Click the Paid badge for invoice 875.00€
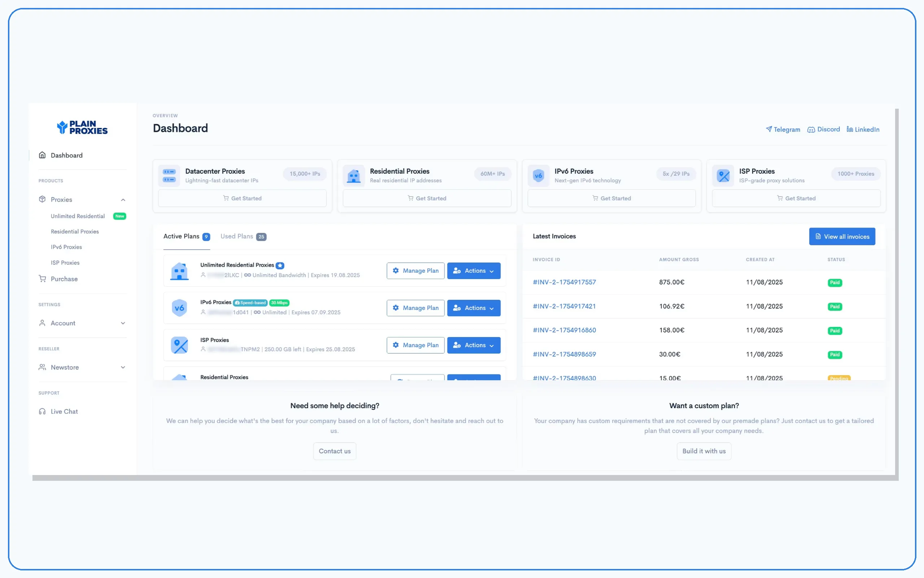Image resolution: width=924 pixels, height=578 pixels. click(834, 282)
